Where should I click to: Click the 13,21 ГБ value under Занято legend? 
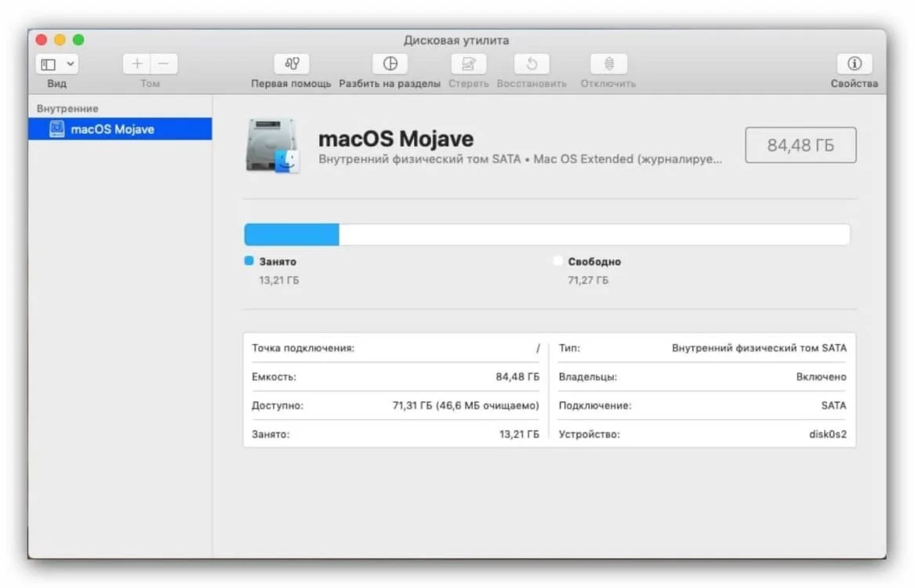(x=279, y=280)
